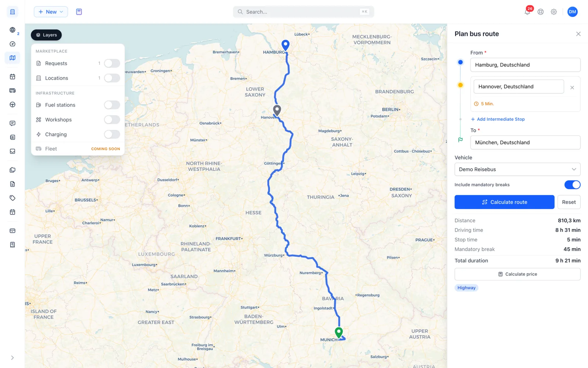Enable the Charging layer
This screenshot has height=368, width=588.
pyautogui.click(x=112, y=134)
